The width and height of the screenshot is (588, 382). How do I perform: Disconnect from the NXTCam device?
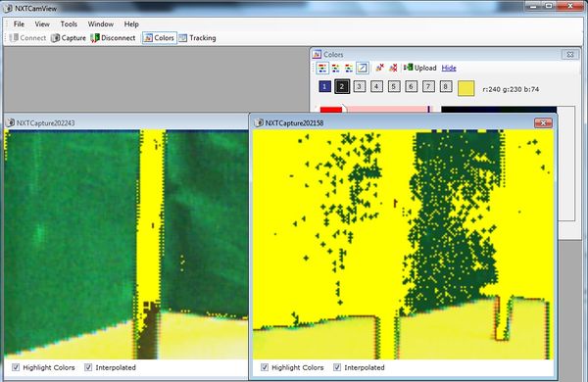113,38
